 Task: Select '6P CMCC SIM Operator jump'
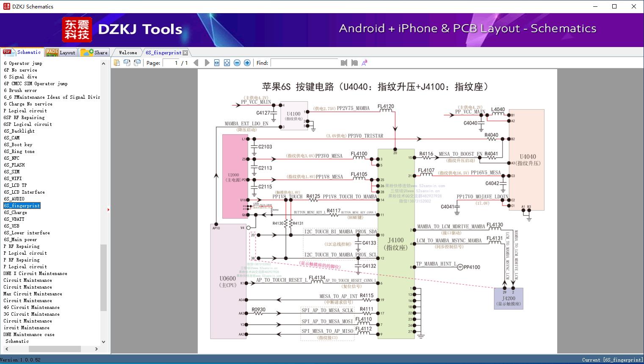tap(36, 83)
